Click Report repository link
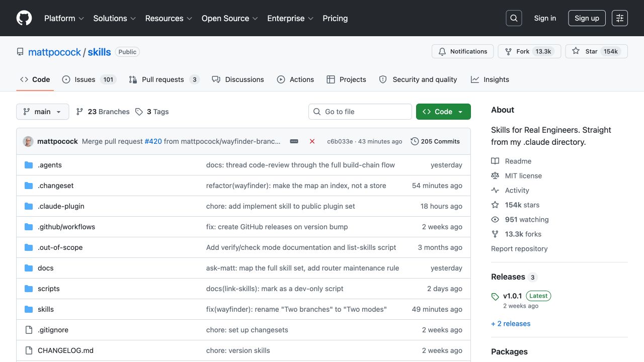 tap(519, 248)
